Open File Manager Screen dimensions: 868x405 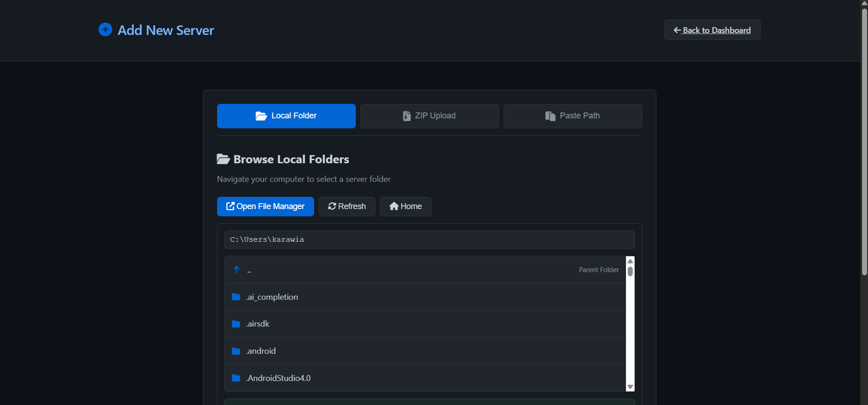click(265, 206)
